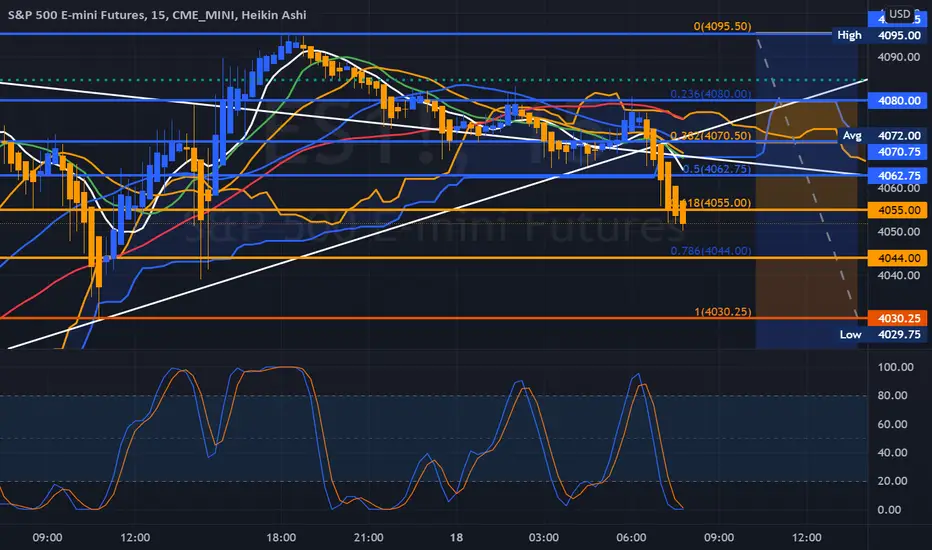Click the 0.00 oscillator scale value
Screen dimensions: 932x550
[x=889, y=510]
